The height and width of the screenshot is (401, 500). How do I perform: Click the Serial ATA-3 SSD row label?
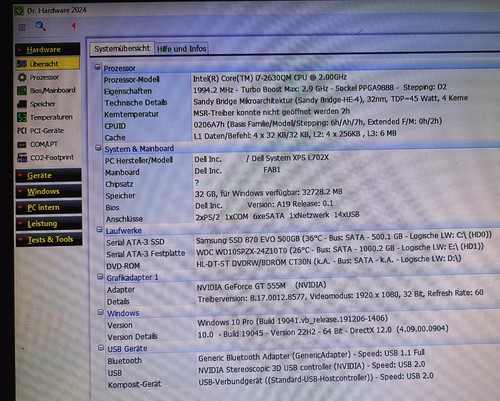[135, 242]
